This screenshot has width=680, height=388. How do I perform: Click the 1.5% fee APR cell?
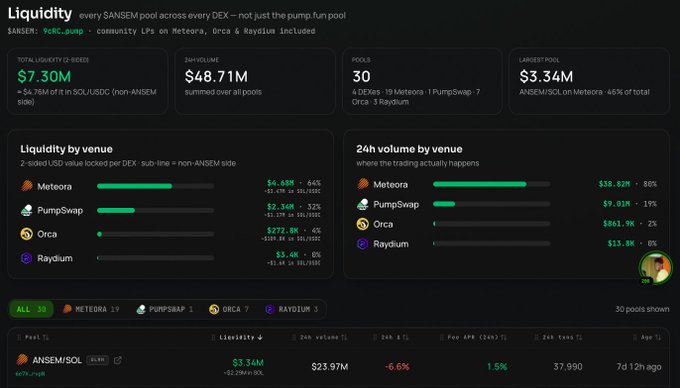[x=497, y=367]
